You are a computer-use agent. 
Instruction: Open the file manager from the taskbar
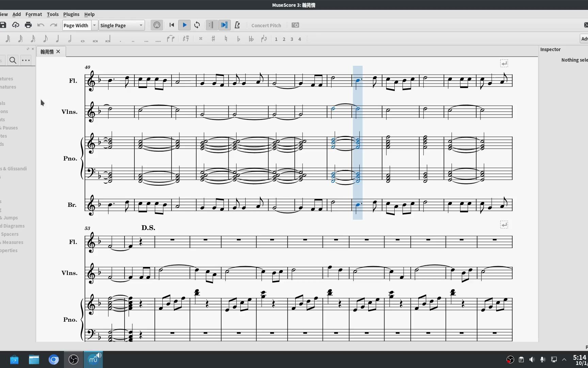pyautogui.click(x=34, y=359)
